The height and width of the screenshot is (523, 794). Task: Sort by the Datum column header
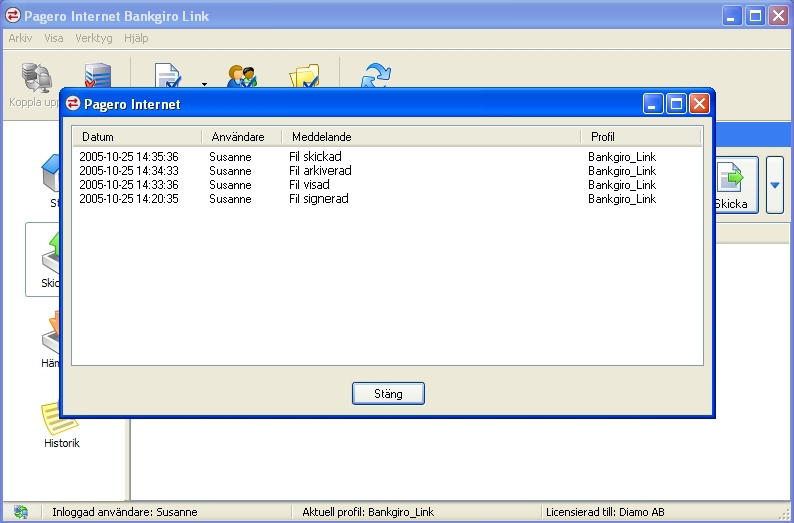(x=137, y=137)
